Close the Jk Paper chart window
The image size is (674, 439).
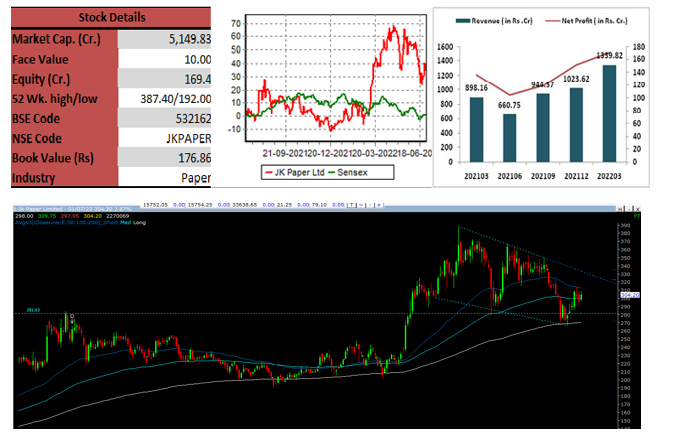637,209
